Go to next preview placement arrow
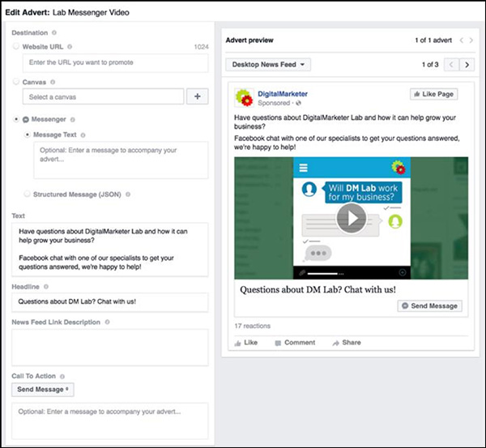The width and height of the screenshot is (486, 448). click(467, 65)
